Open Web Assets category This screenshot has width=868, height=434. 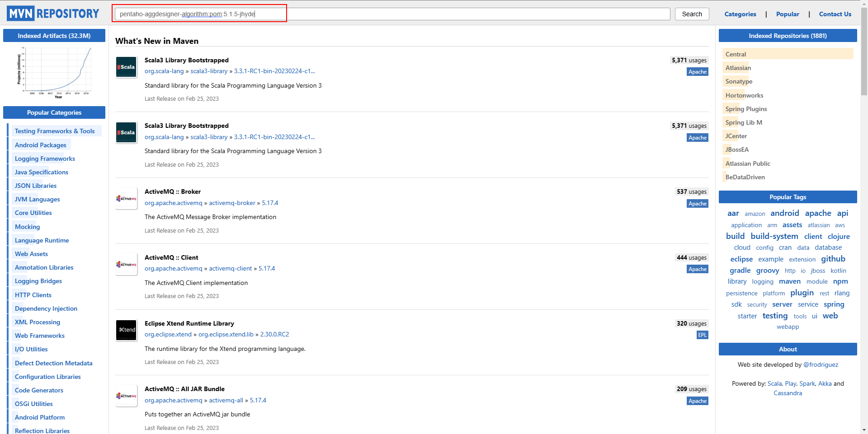[x=31, y=254]
